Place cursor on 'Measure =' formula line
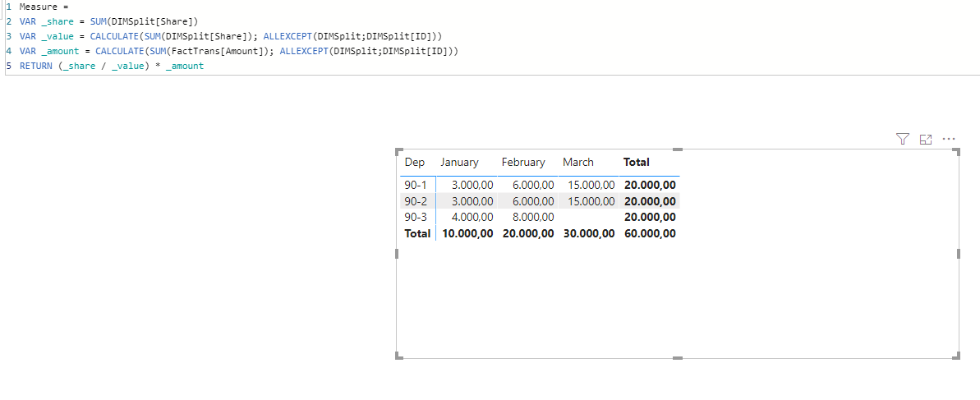The image size is (980, 400). pos(43,7)
